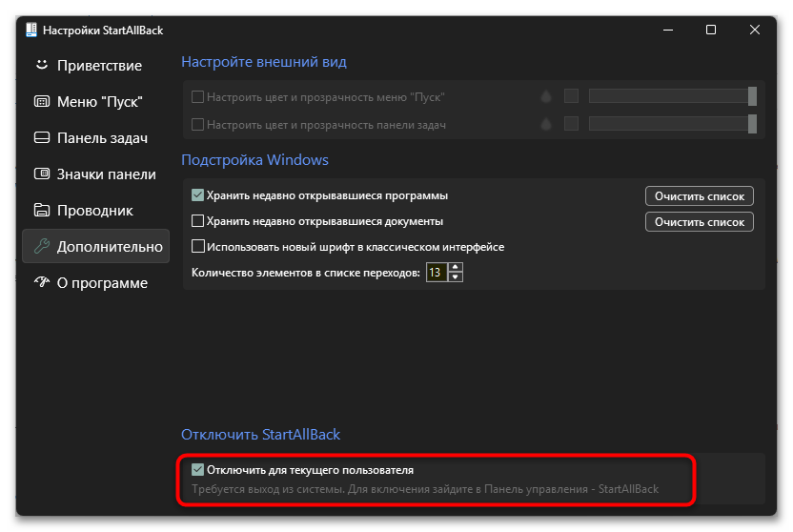Image resolution: width=793 pixels, height=532 pixels.
Task: Click the droplet icon in the taskbar color row
Action: pyautogui.click(x=546, y=124)
